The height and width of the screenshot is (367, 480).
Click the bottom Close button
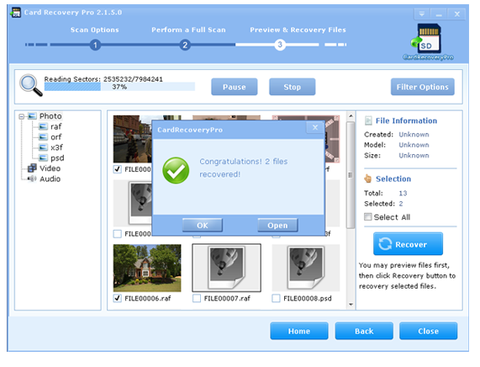pos(428,331)
